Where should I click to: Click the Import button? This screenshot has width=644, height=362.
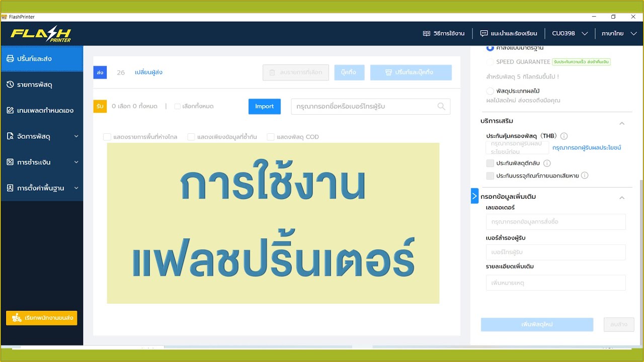265,106
